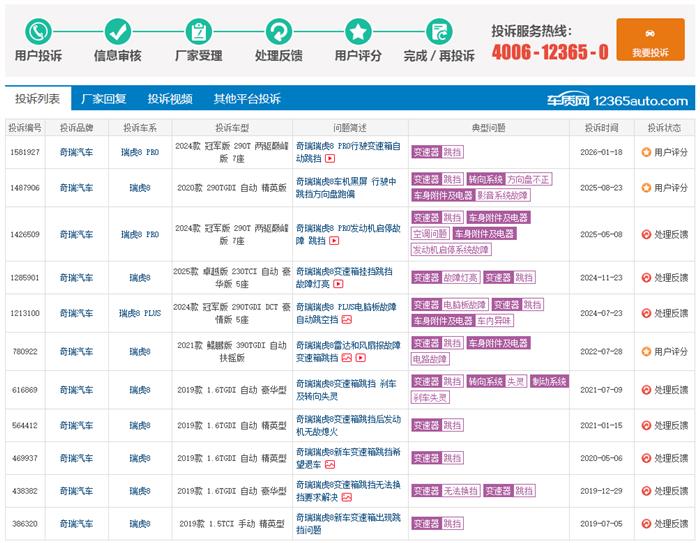The image size is (700, 543).
Task: Select the 其他平台投诉 tab
Action: pyautogui.click(x=247, y=99)
